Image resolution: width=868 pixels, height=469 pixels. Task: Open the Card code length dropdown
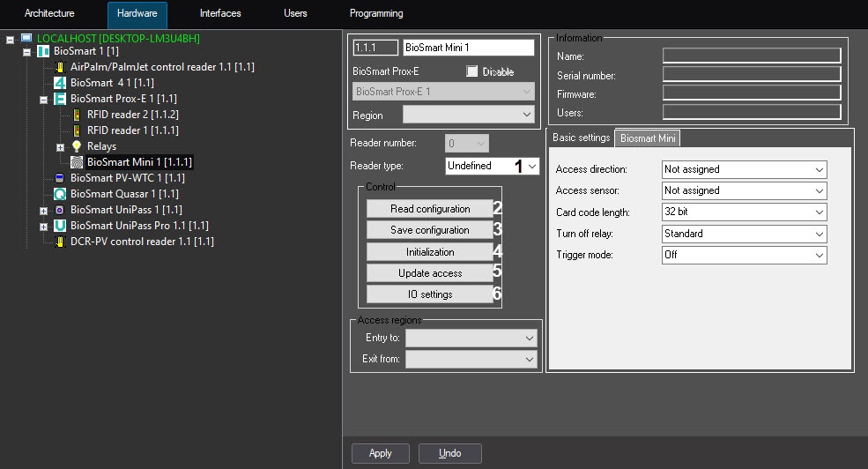(x=744, y=212)
